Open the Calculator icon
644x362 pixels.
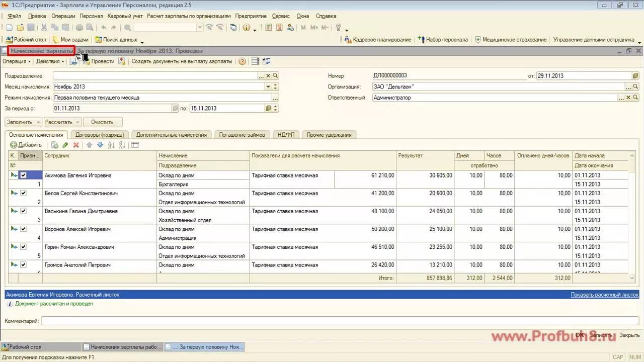click(268, 28)
